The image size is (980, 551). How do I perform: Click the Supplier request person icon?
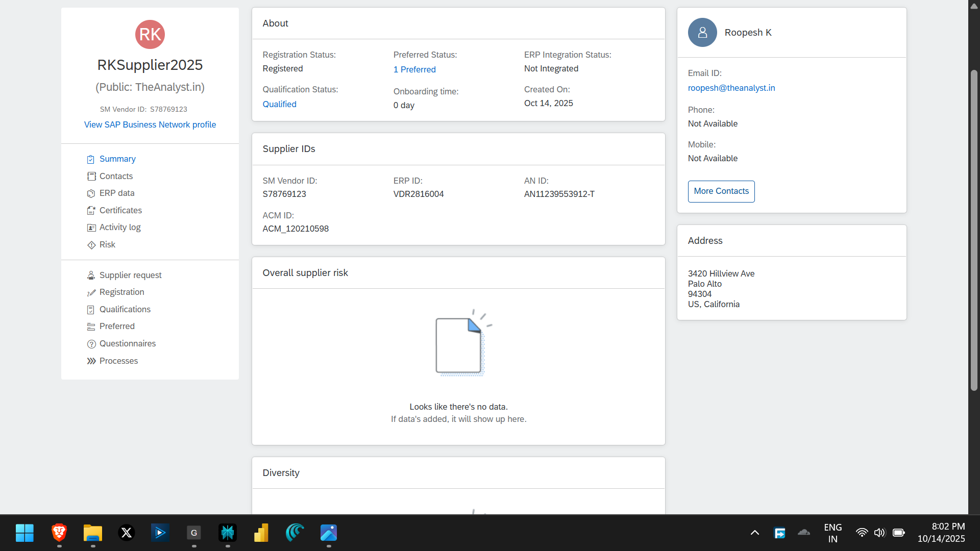point(91,275)
